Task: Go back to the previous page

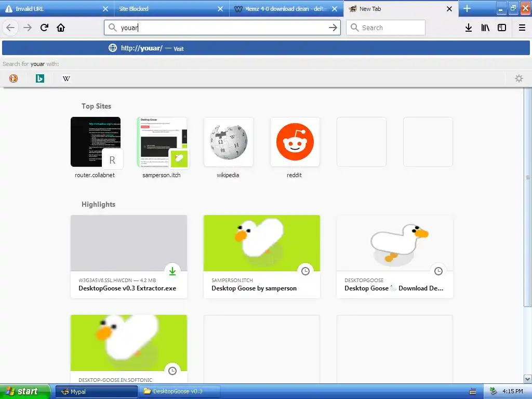Action: pyautogui.click(x=10, y=28)
